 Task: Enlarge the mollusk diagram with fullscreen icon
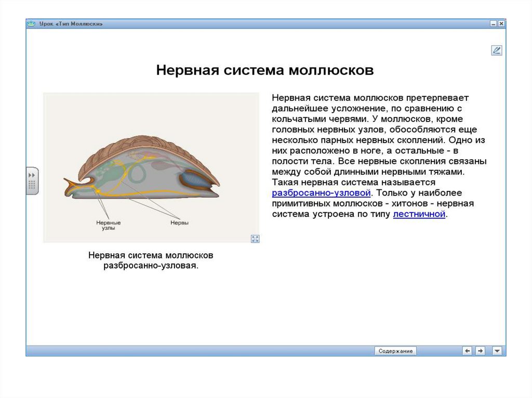point(255,239)
